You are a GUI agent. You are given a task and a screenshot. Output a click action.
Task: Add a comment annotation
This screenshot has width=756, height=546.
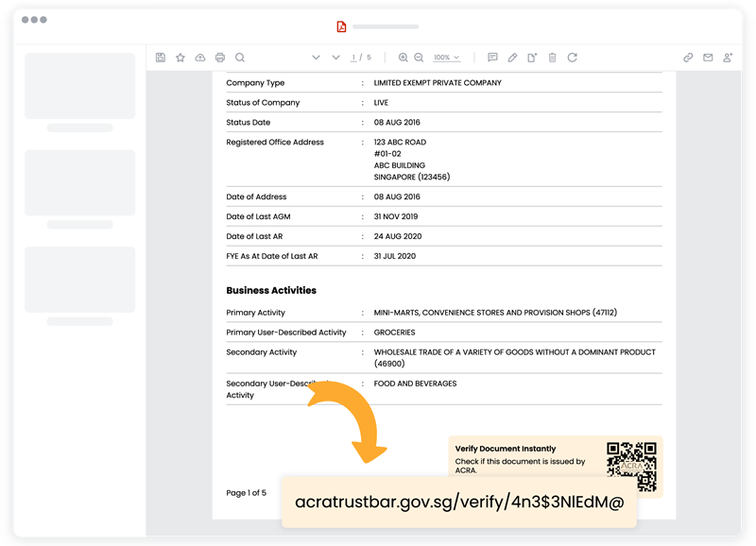491,57
